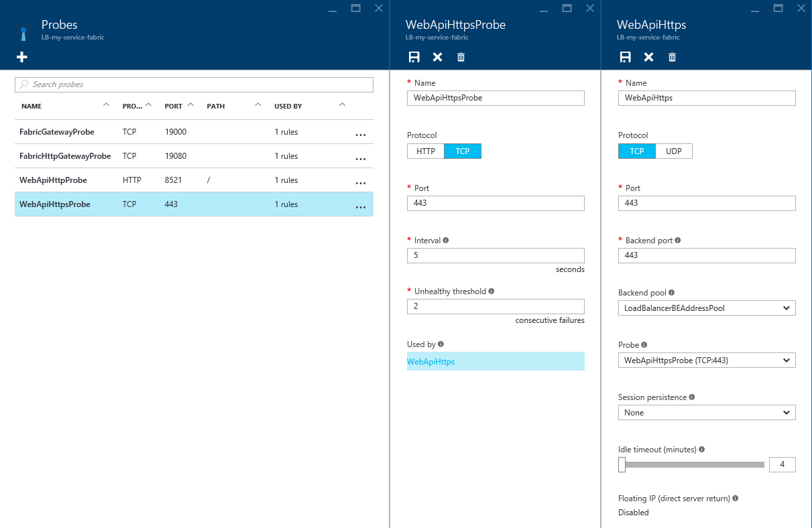Delete WebApiHttpsProbe using the trash icon
Image resolution: width=812 pixels, height=528 pixels.
coord(461,57)
